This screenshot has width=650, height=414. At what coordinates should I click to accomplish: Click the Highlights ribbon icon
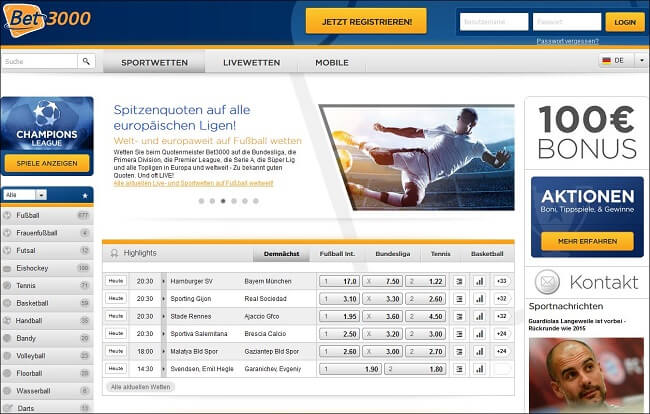click(114, 253)
